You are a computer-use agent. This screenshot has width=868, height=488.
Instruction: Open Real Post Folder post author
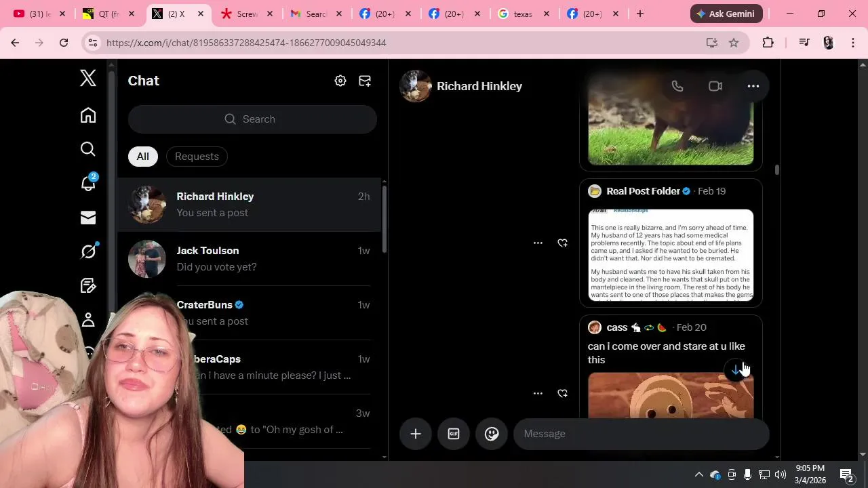643,191
